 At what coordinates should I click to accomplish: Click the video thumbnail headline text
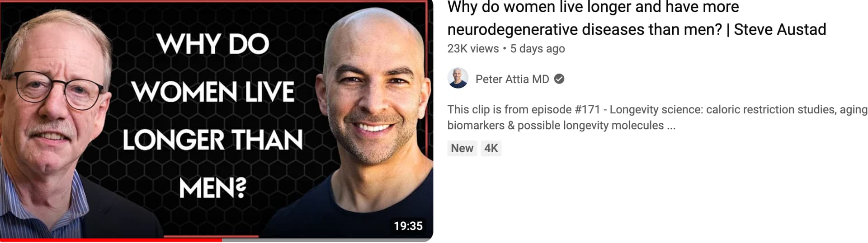tap(213, 116)
